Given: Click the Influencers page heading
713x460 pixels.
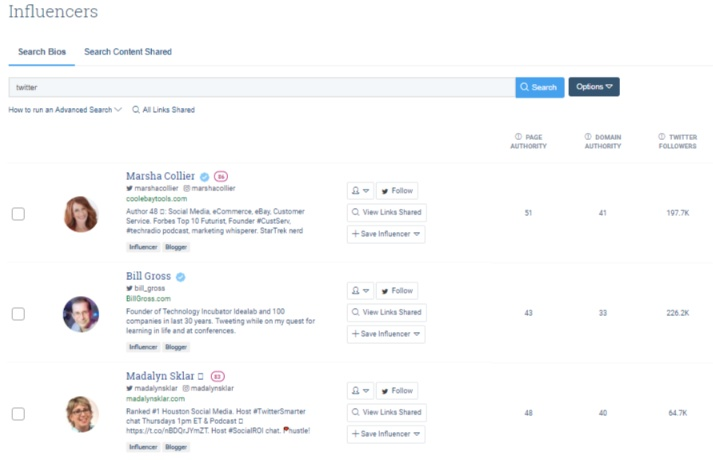Looking at the screenshot, I should tap(53, 11).
